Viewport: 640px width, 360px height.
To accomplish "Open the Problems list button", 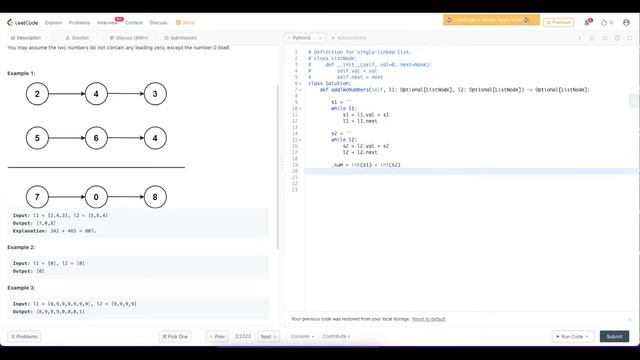I will pos(24,336).
